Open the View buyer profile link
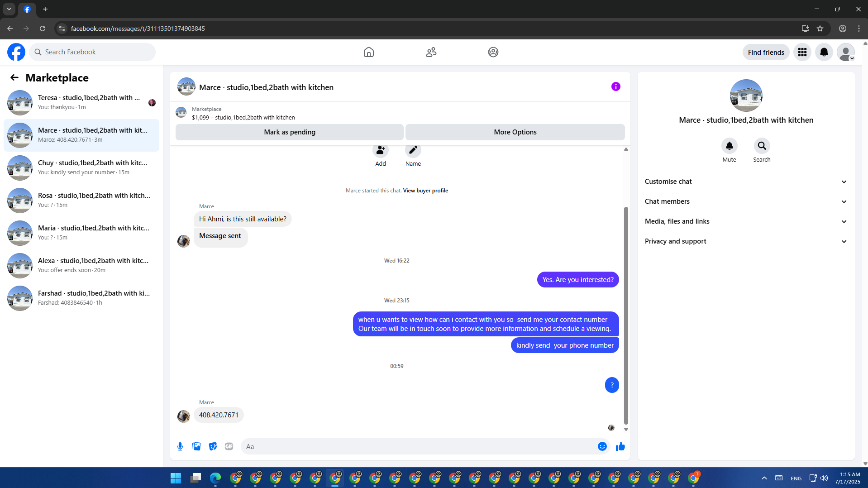The height and width of the screenshot is (488, 868). click(x=425, y=191)
